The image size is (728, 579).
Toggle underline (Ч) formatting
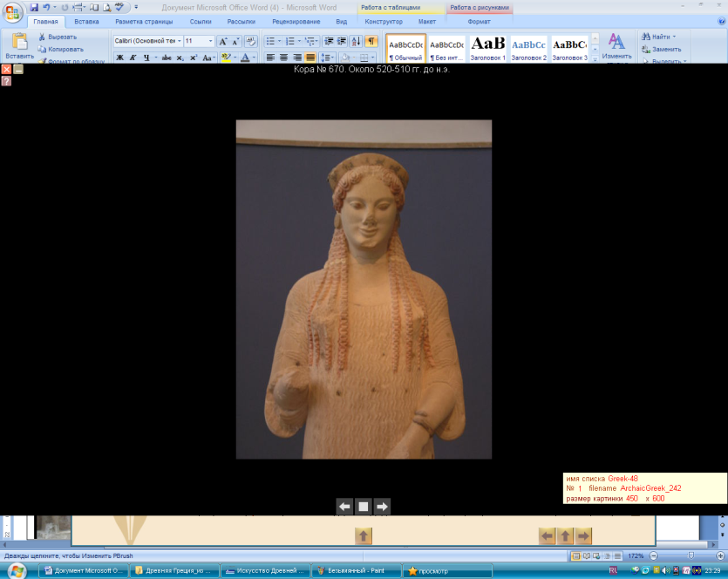click(x=146, y=58)
